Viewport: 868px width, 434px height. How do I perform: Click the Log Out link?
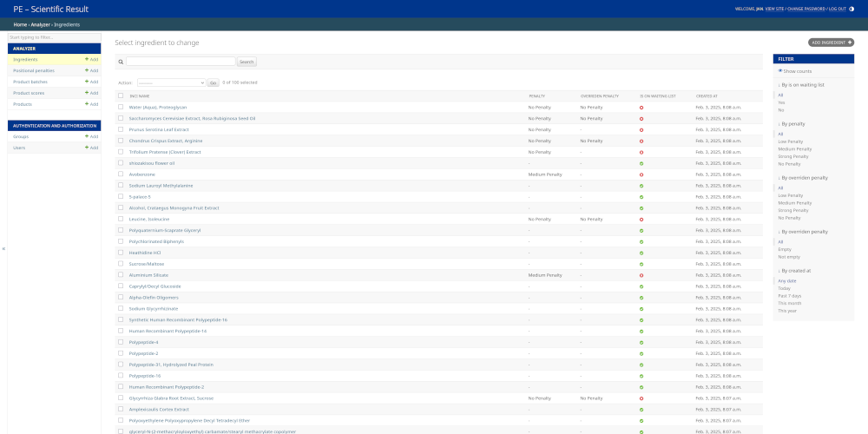click(x=837, y=9)
